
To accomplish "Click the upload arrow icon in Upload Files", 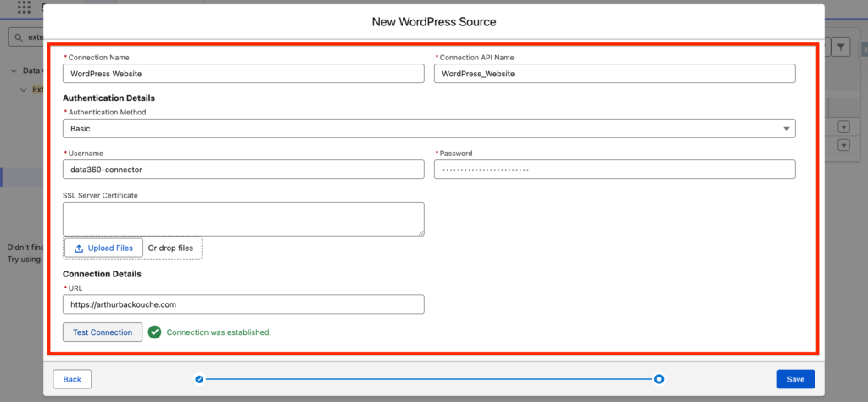I will coord(79,248).
